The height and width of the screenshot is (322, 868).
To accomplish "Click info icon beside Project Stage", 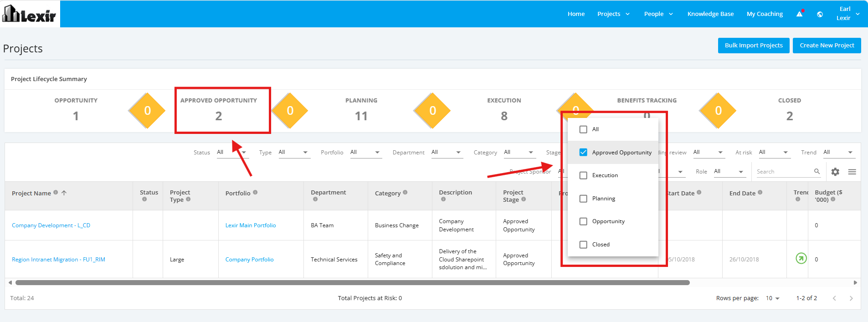I will point(524,199).
